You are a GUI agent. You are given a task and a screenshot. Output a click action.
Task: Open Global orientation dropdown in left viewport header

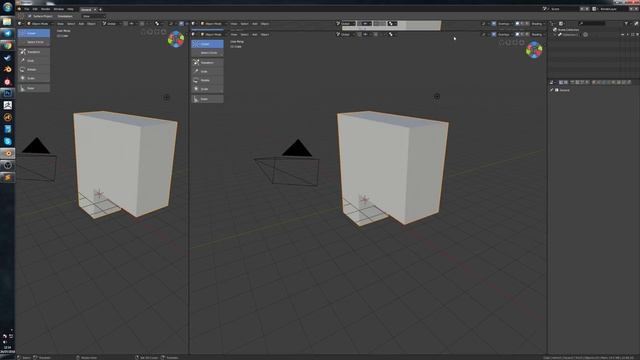point(110,24)
